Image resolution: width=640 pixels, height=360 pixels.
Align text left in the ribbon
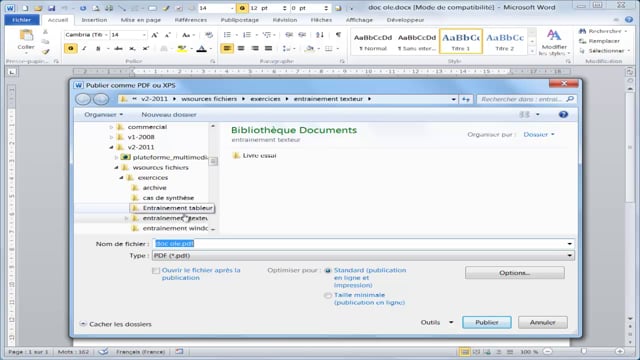(x=227, y=49)
